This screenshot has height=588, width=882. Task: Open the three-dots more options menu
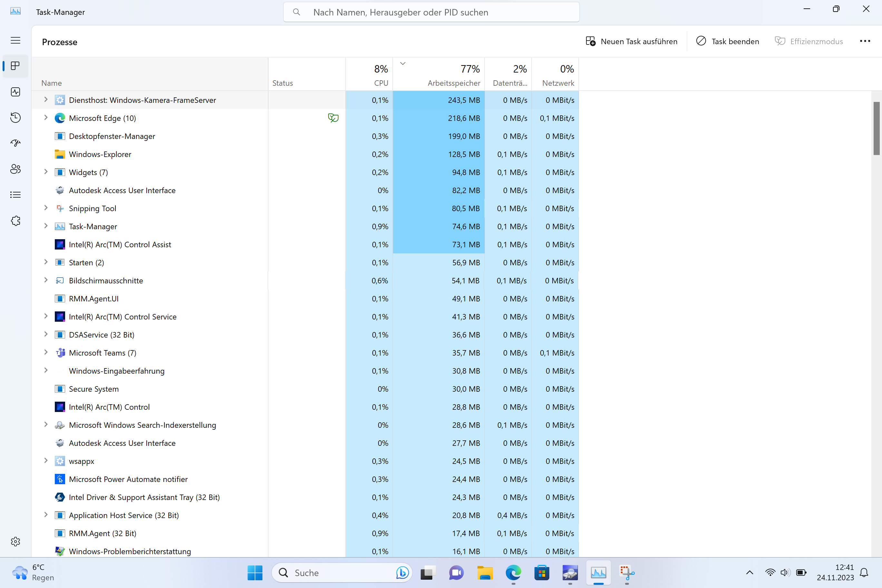(x=865, y=41)
